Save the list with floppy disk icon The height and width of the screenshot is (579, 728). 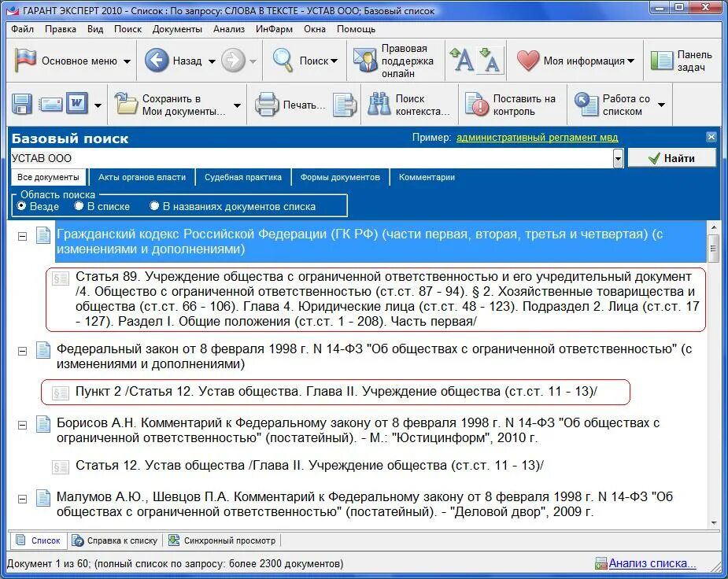[22, 104]
